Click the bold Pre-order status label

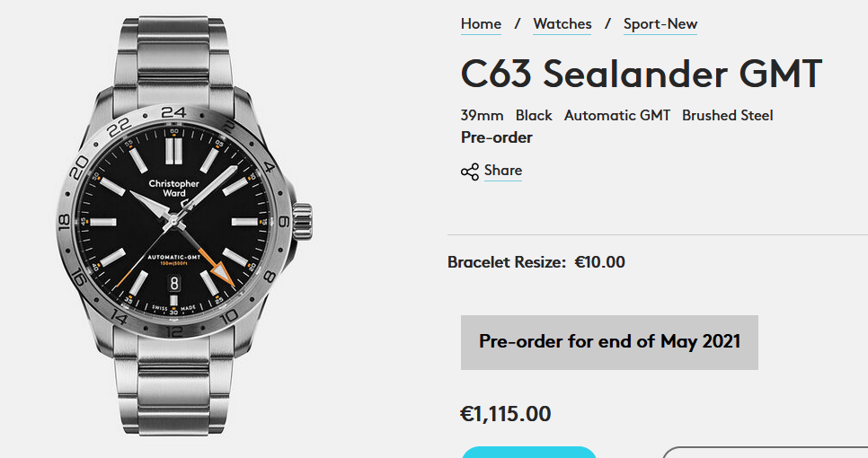(496, 137)
